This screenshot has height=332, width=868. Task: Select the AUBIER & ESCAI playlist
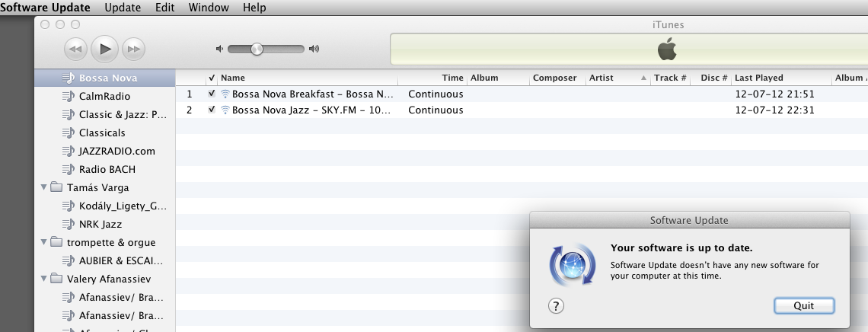[x=105, y=260]
